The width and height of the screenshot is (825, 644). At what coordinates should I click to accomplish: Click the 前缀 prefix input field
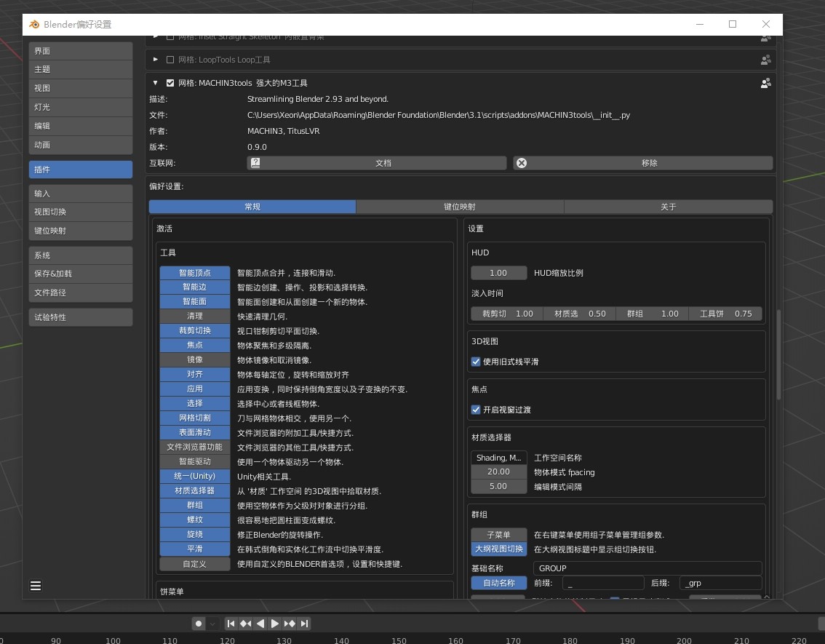click(603, 583)
